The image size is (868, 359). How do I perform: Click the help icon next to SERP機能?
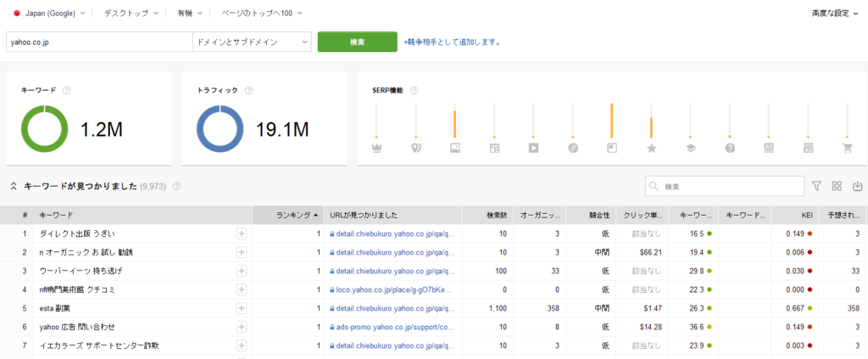click(414, 90)
